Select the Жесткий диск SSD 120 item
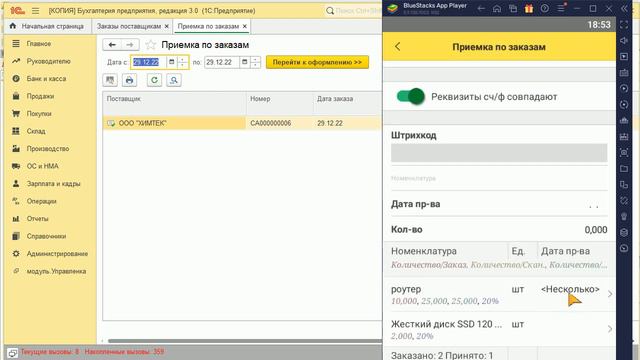Image resolution: width=640 pixels, height=360 pixels. (499, 329)
